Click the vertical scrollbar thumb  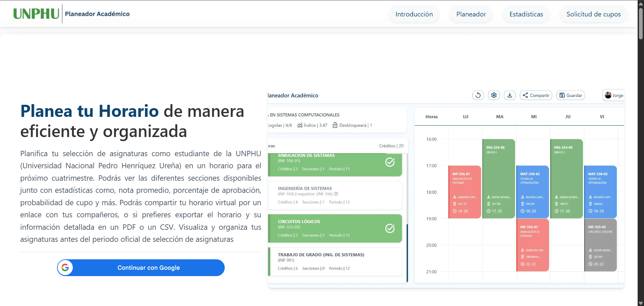641,24
